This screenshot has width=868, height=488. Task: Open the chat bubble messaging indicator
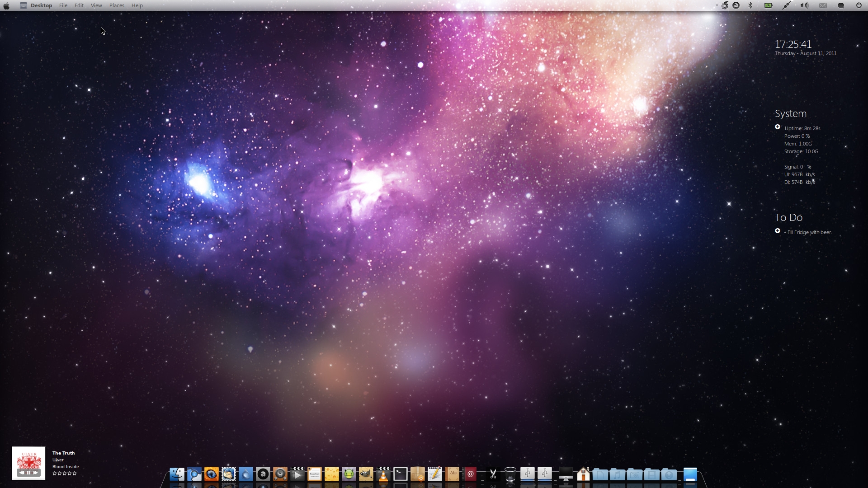click(841, 5)
